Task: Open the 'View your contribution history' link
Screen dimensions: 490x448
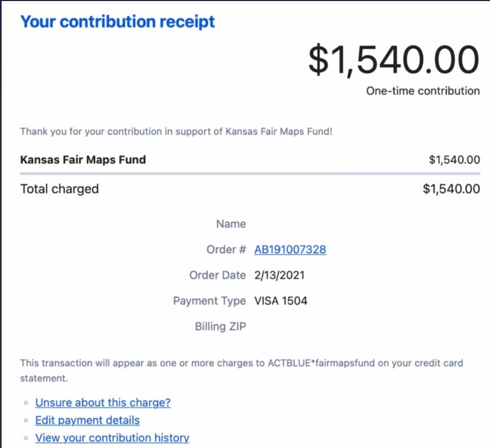Action: click(x=112, y=438)
